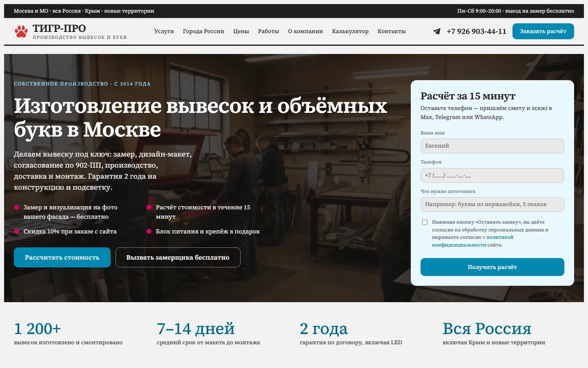Click the Замер и визуализация на фото text
The height and width of the screenshot is (368, 588).
point(71,212)
